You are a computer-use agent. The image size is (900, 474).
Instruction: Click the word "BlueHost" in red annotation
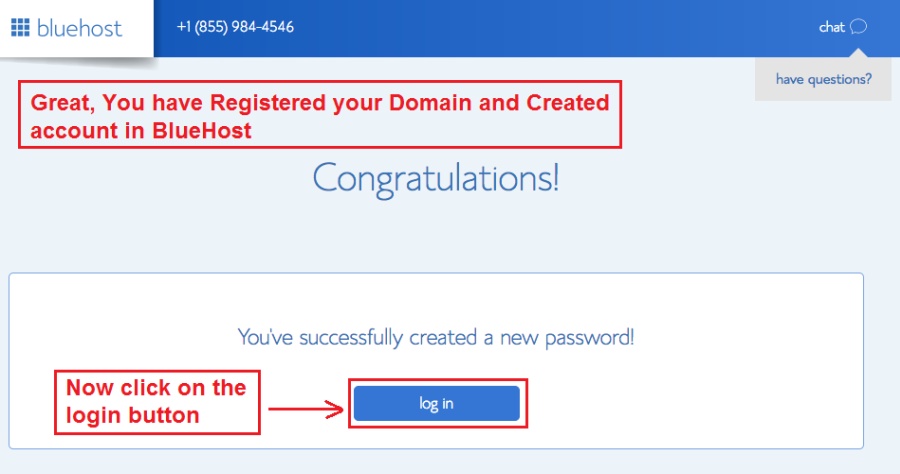(x=202, y=131)
